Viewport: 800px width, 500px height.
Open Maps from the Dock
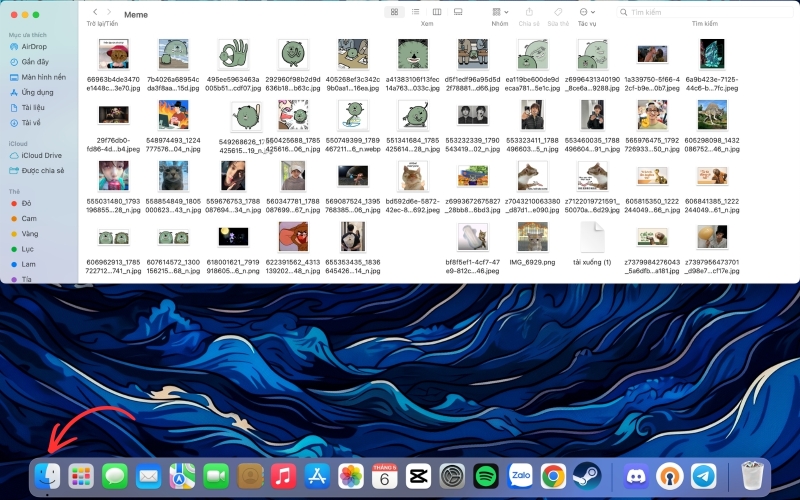tap(182, 477)
